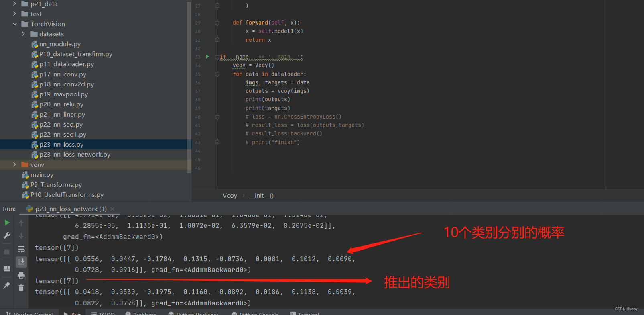644x315 pixels.
Task: Open P9_Transforms.py file
Action: pos(56,184)
